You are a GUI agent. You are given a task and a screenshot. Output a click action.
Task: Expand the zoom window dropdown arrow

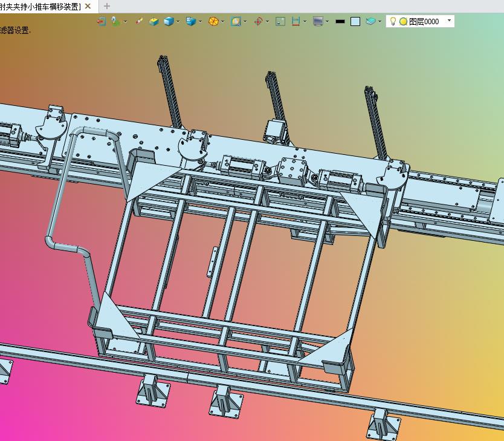(x=245, y=22)
